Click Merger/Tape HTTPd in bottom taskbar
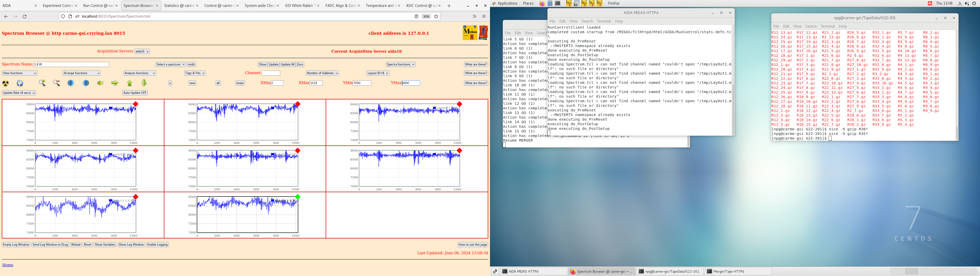This screenshot has width=980, height=276. [x=738, y=271]
